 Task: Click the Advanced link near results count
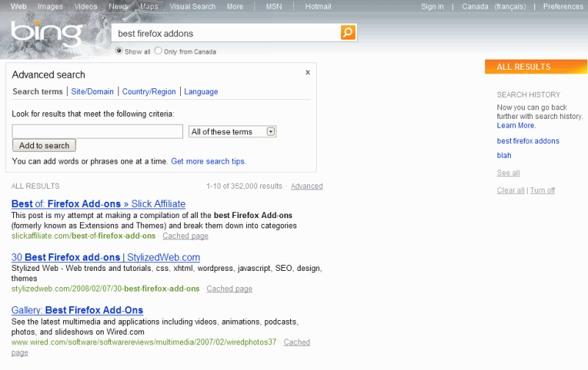(x=306, y=186)
